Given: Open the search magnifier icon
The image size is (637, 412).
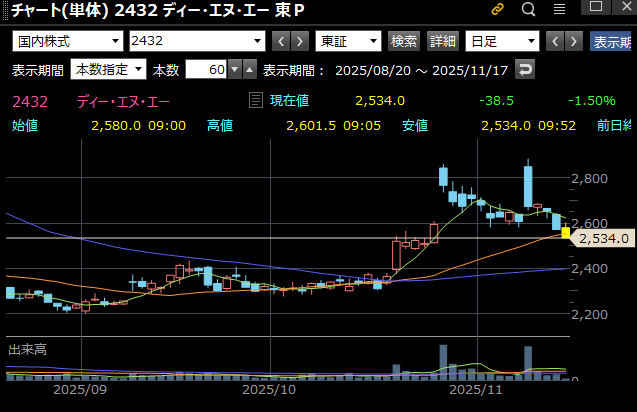Looking at the screenshot, I should pos(529,10).
